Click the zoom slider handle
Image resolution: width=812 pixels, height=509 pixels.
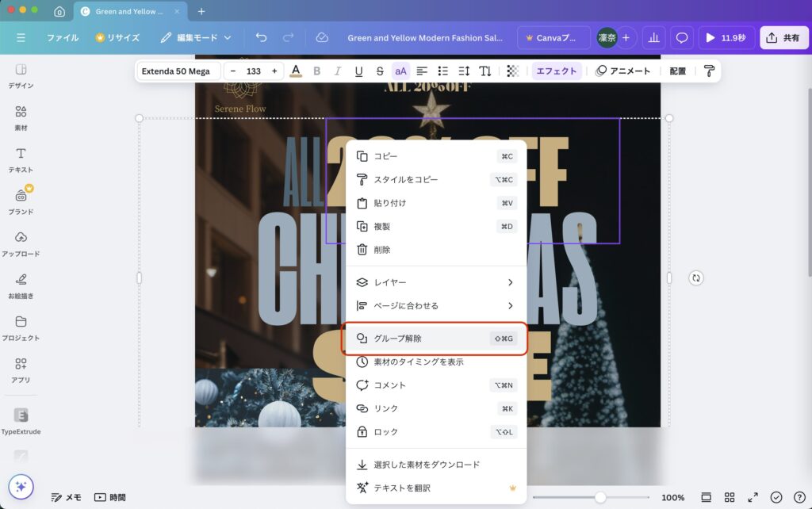point(600,498)
